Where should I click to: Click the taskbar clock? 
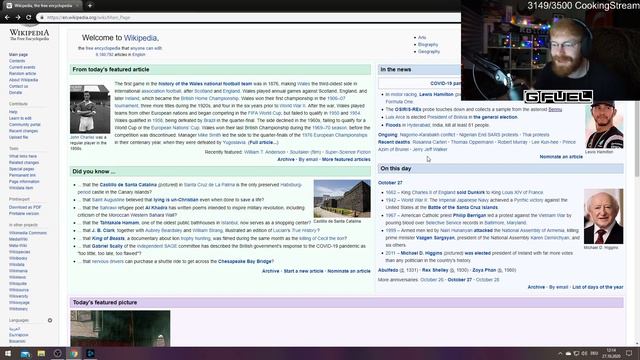coord(611,353)
